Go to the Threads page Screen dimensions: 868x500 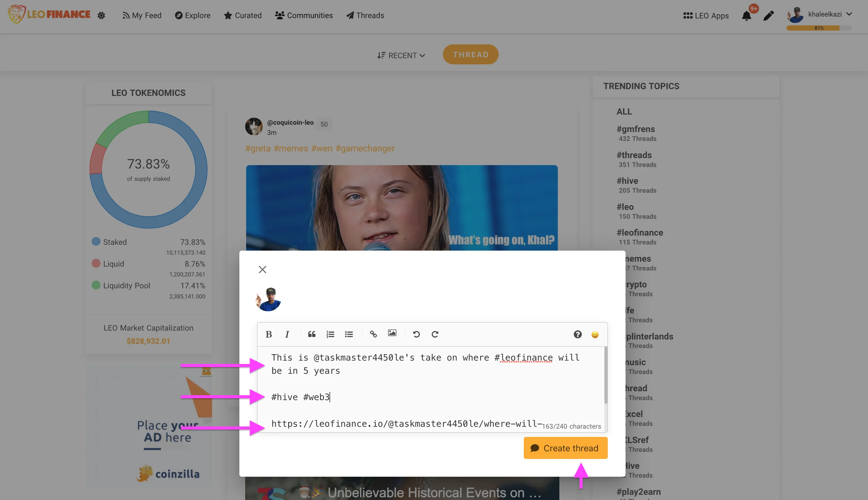(x=365, y=15)
